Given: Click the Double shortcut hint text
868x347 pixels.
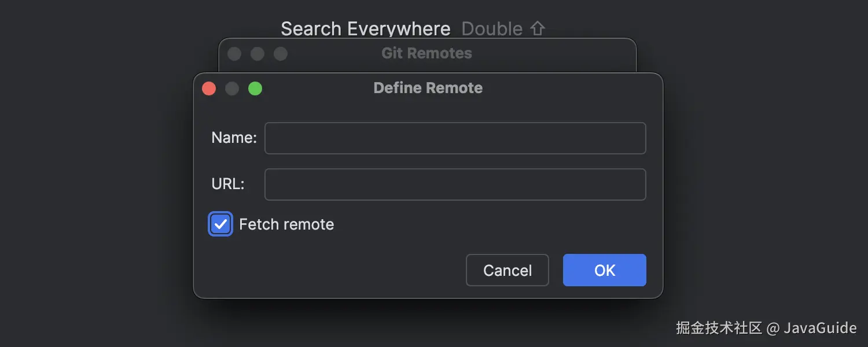Looking at the screenshot, I should pos(492,28).
